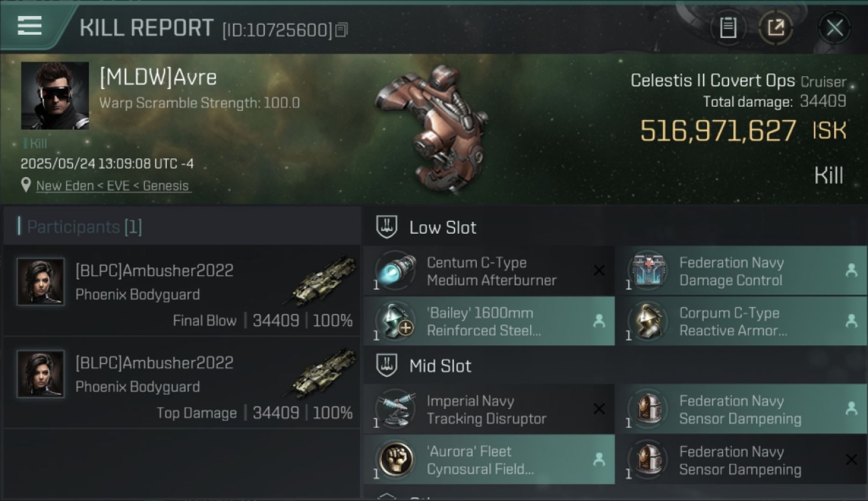The width and height of the screenshot is (868, 501).
Task: View the [MLDW]Avre pilot portrait
Action: tap(55, 96)
